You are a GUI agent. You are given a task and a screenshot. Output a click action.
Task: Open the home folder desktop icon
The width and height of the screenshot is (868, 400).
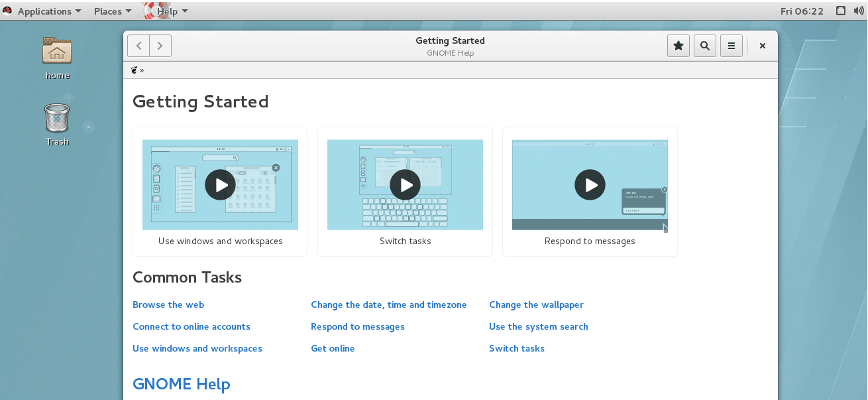56,53
